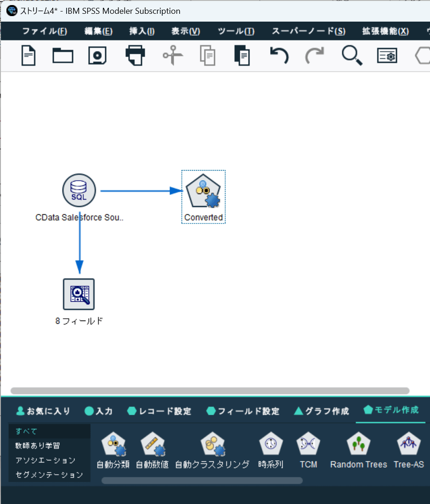The height and width of the screenshot is (504, 430).
Task: Switch to the フィールド設定 palette tab
Action: 243,411
